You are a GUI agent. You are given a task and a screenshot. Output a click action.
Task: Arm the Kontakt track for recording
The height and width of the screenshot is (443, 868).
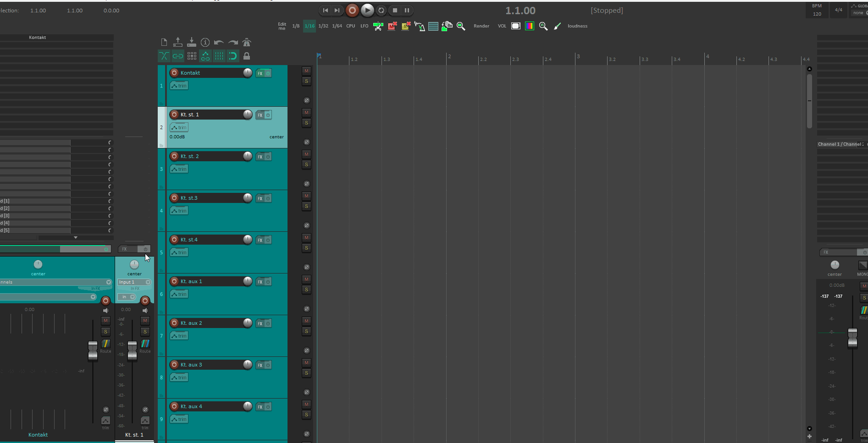(x=174, y=73)
